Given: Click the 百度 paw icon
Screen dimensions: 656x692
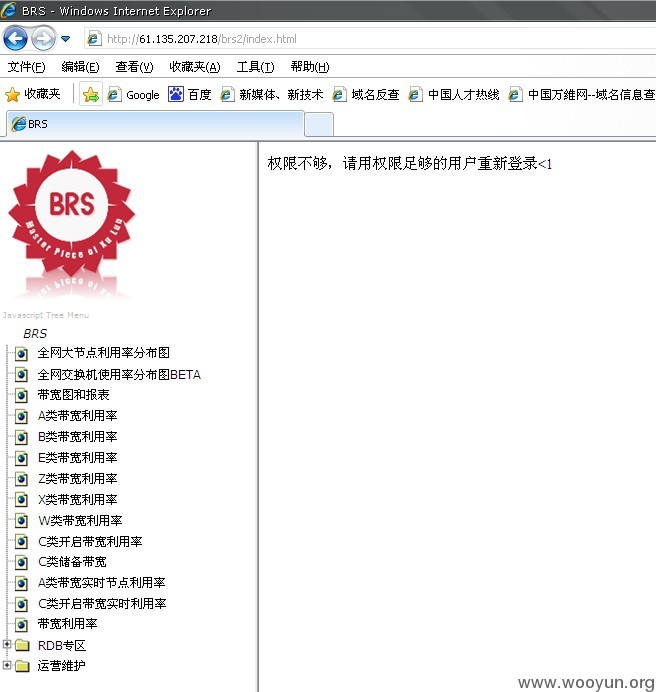Looking at the screenshot, I should click(176, 94).
